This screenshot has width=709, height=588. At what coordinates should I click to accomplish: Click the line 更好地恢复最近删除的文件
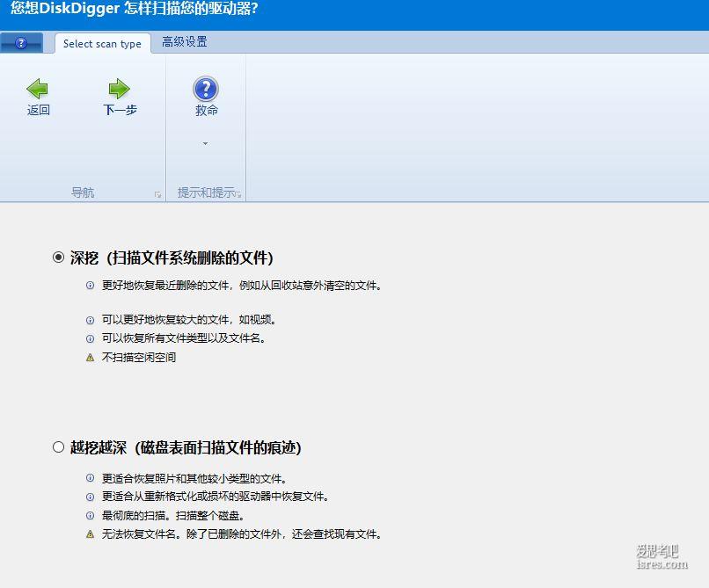tap(242, 285)
